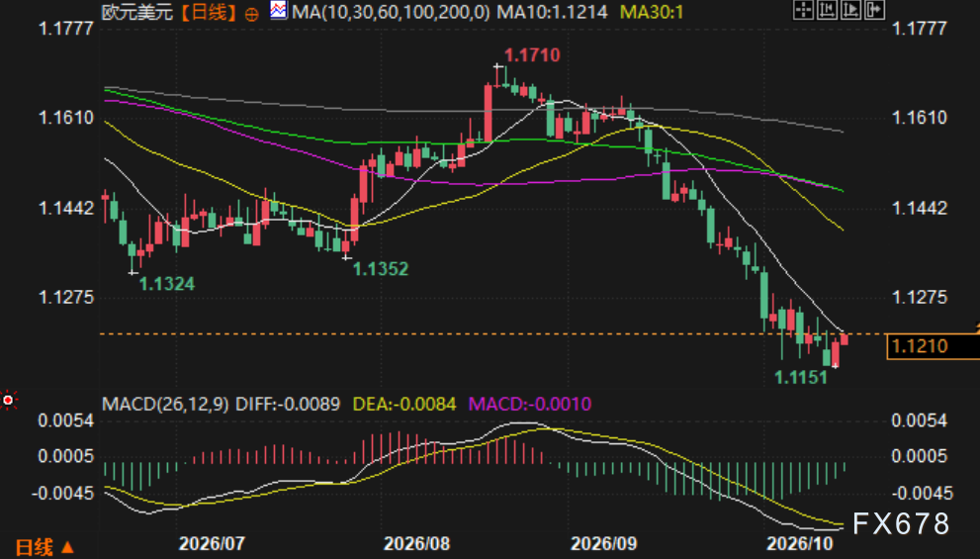This screenshot has width=980, height=559.
Task: Click the shift-chart-right arrow icon
Action: tap(874, 10)
